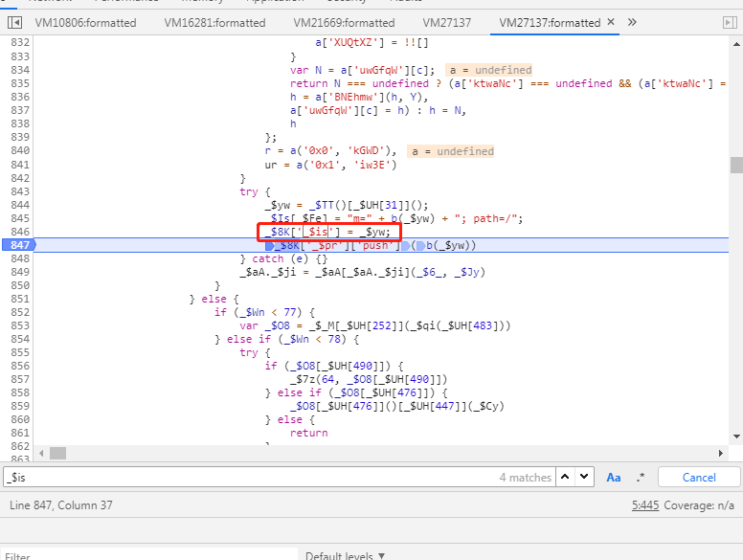Toggle the file navigator sidebar icon
The height and width of the screenshot is (560, 743).
point(14,22)
